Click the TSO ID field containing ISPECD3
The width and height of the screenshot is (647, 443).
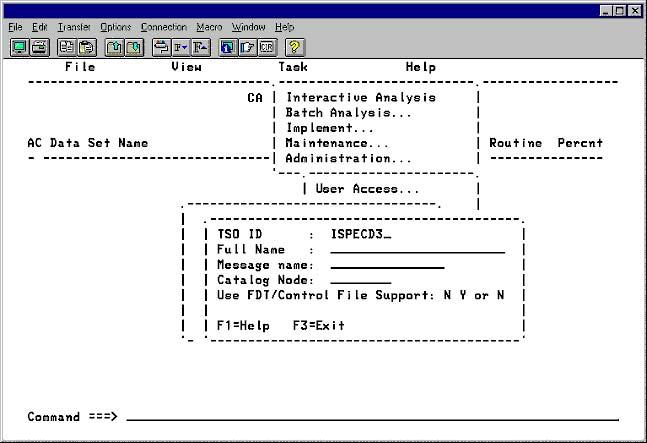pos(361,234)
